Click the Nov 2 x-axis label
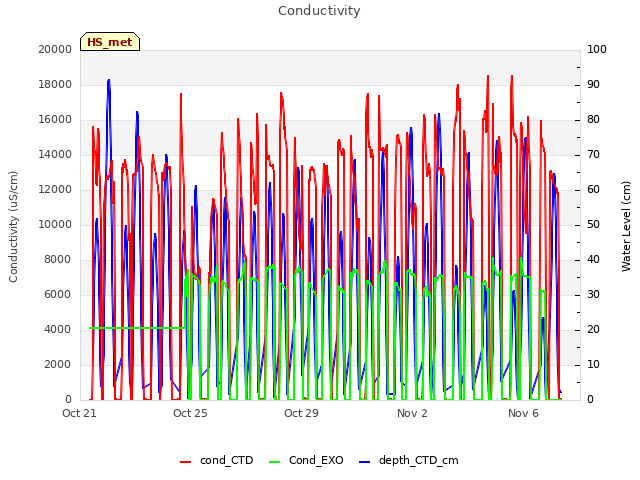Screen dimensions: 640x480 pyautogui.click(x=412, y=413)
